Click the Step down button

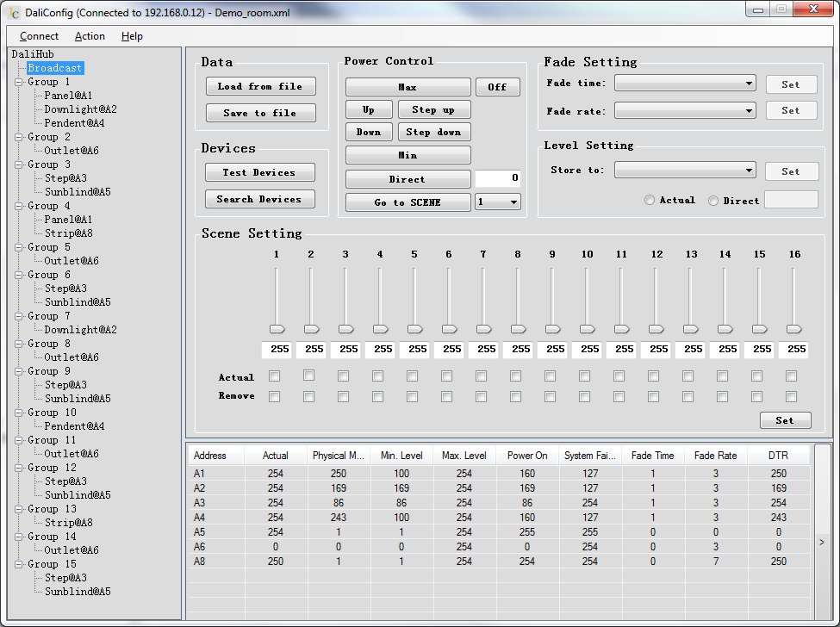[x=434, y=133]
